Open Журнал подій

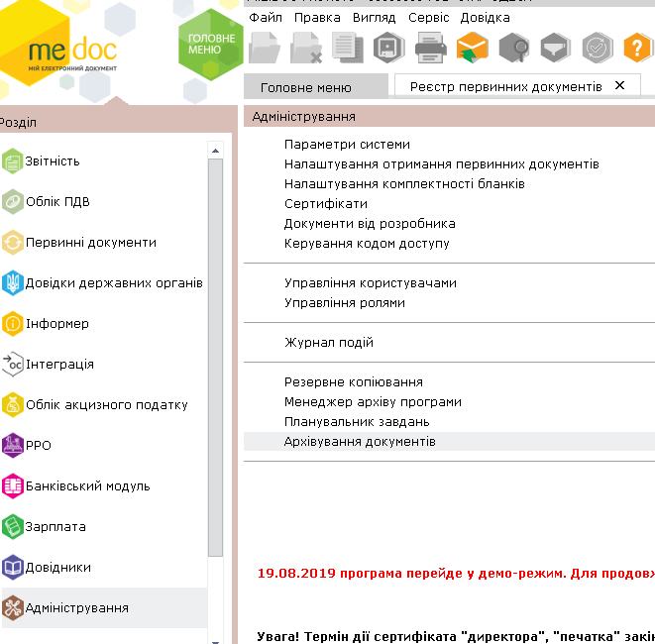[x=329, y=343]
